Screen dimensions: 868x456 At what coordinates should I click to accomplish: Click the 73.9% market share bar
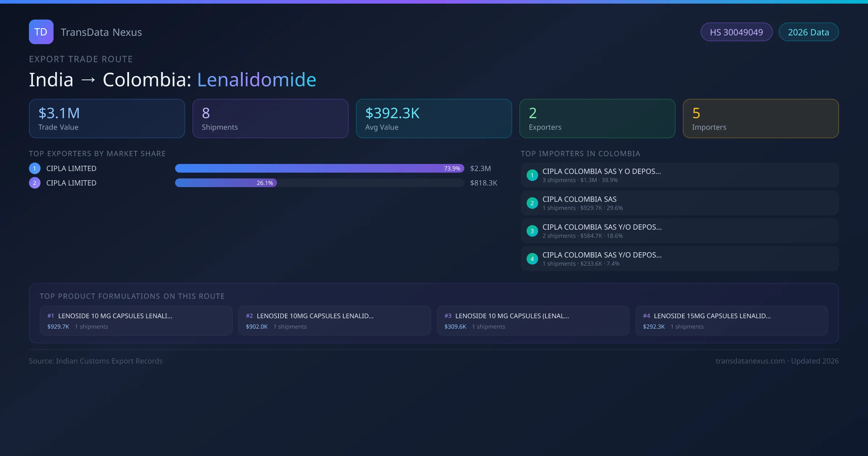pos(319,168)
